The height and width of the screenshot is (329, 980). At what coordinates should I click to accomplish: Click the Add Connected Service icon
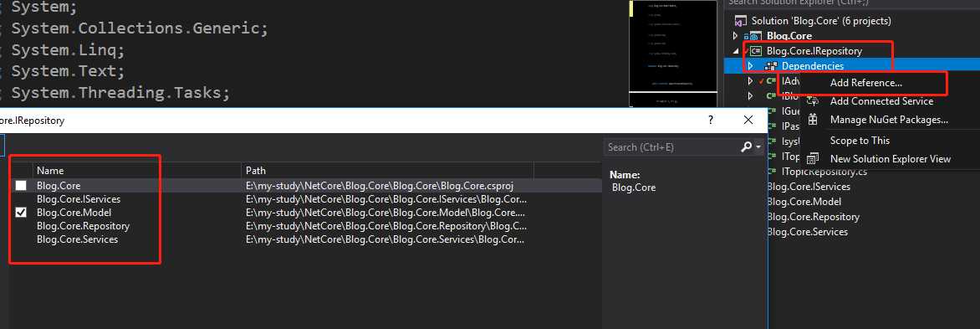click(813, 101)
